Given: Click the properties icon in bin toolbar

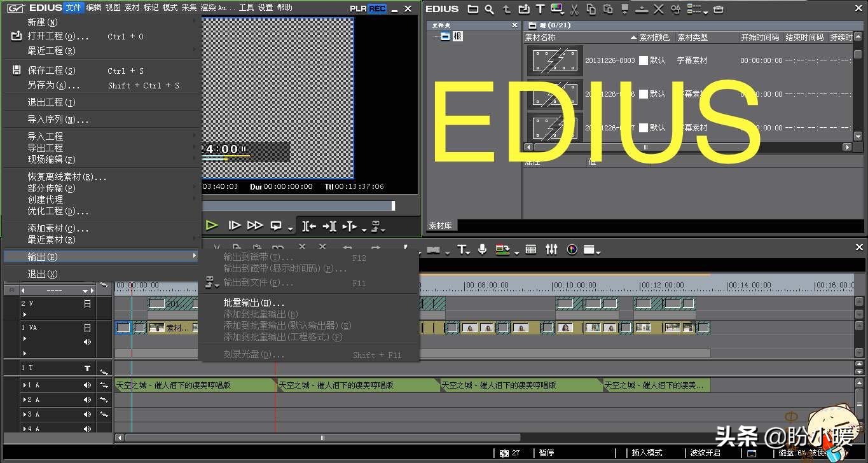Looking at the screenshot, I should (x=675, y=9).
